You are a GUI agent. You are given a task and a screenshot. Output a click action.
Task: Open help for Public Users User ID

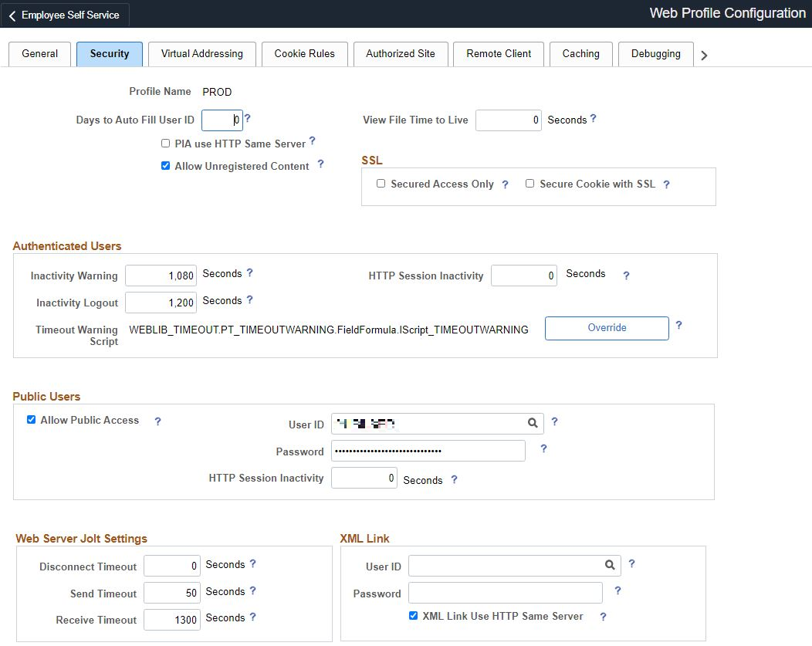tap(555, 422)
